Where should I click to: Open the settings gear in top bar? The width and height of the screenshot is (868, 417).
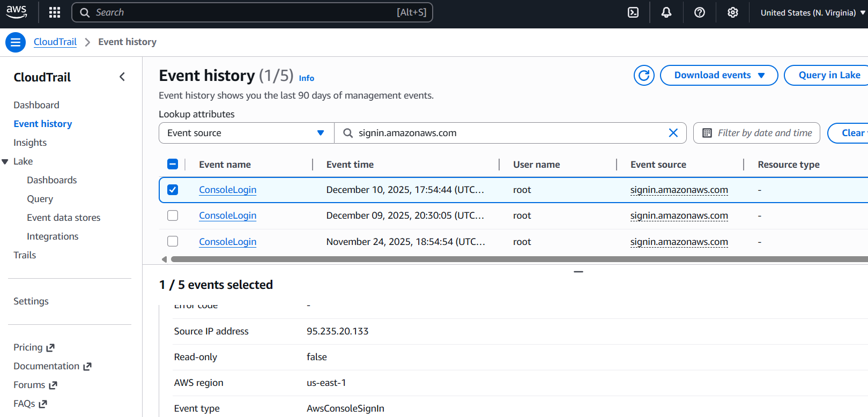pos(733,12)
